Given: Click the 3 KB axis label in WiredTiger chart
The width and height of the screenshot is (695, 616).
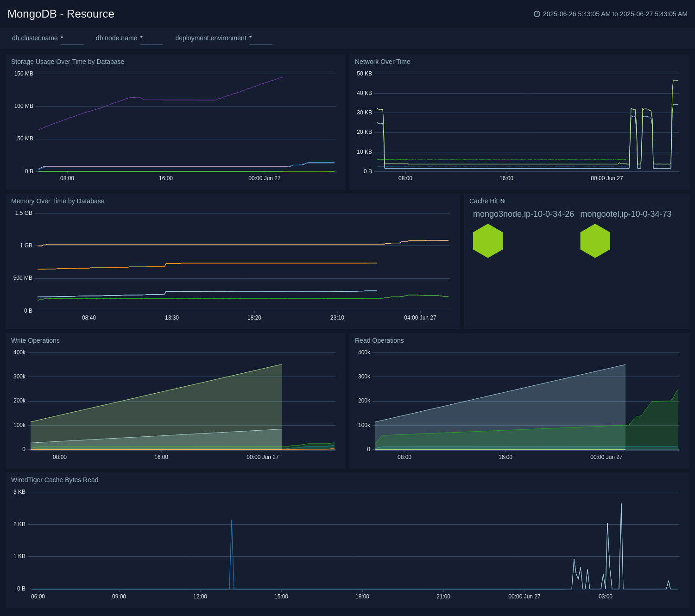Looking at the screenshot, I should (x=19, y=492).
